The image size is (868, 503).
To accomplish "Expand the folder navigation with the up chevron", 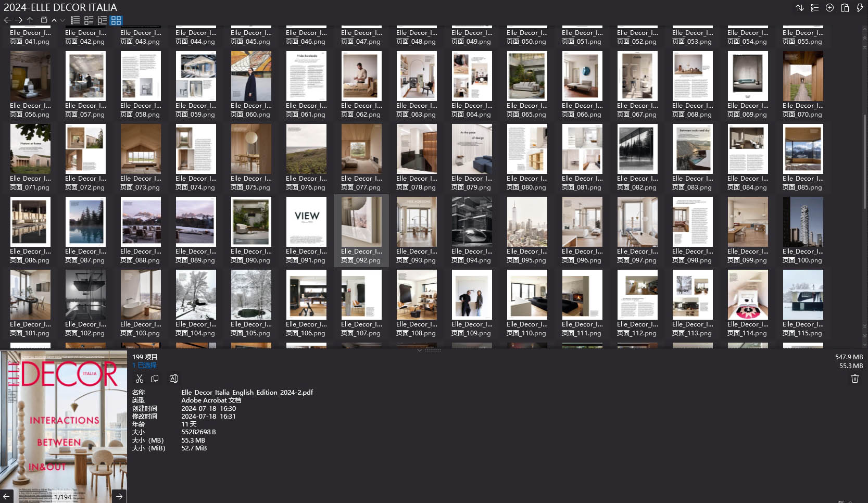I will tap(54, 20).
